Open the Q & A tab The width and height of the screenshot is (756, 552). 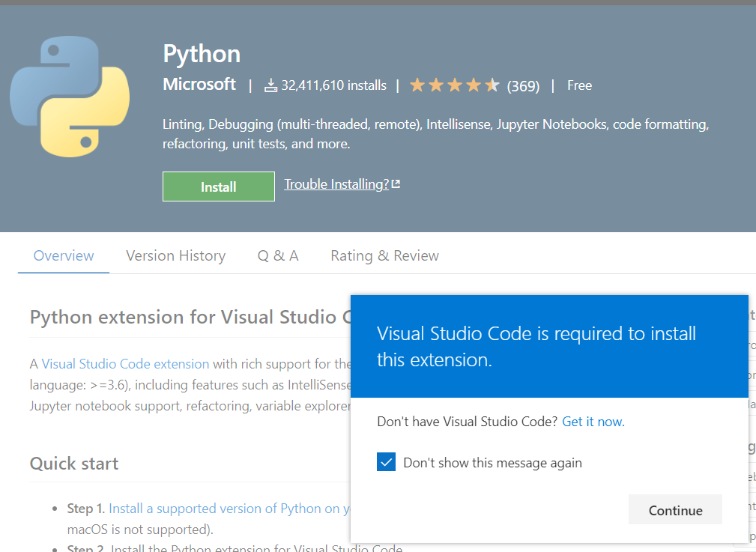pyautogui.click(x=278, y=255)
